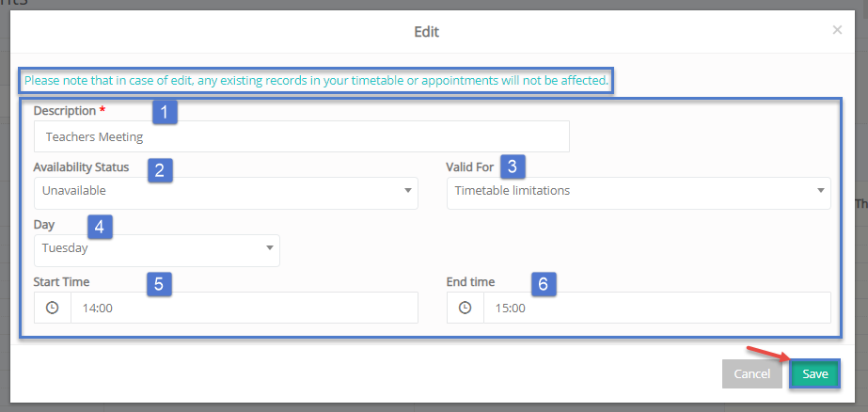Screen dimensions: 868x412
Task: Click the numbered badge 1 next to Description
Action: [165, 113]
